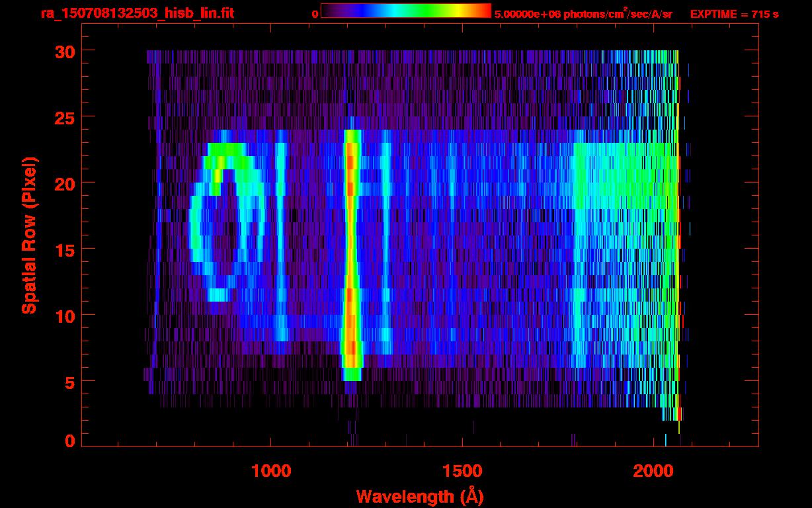
Task: Click the 2000 wavelength tick label
Action: [x=653, y=471]
